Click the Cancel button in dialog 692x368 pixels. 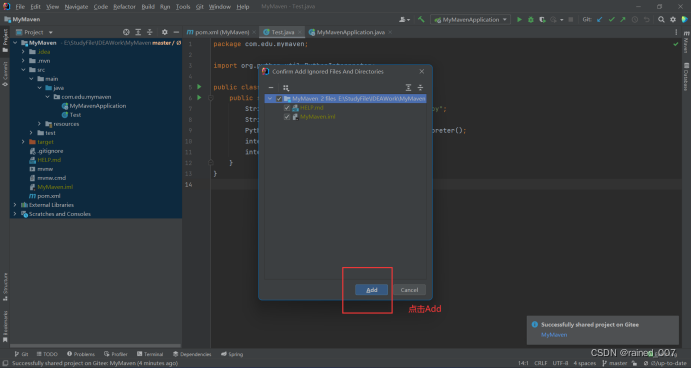pyautogui.click(x=409, y=290)
